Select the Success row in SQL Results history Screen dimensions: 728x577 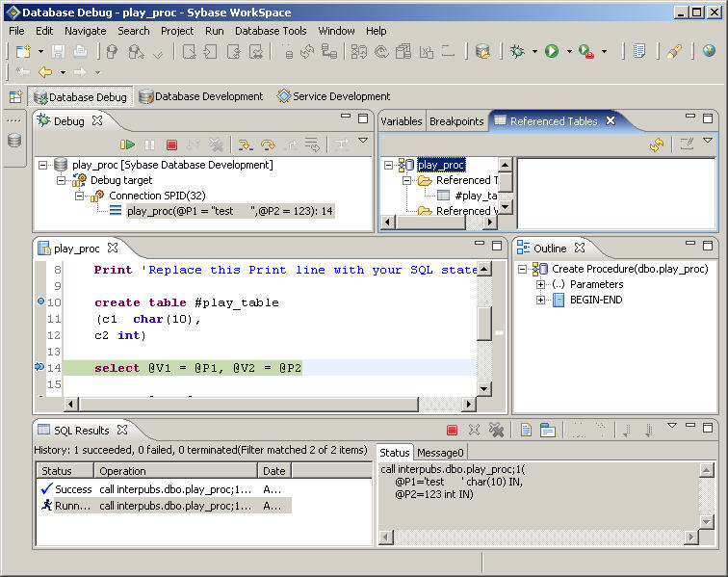pyautogui.click(x=165, y=489)
